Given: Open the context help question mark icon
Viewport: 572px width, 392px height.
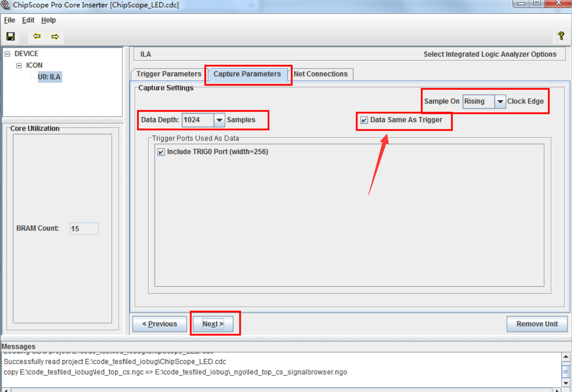Looking at the screenshot, I should [561, 36].
